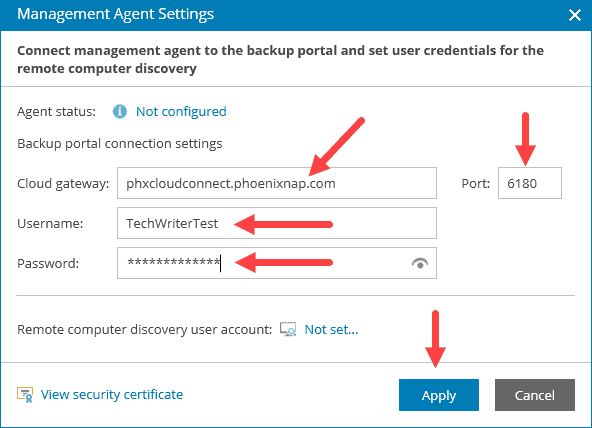Open the Not set... discovery account link
Viewport: 592px width, 428px height.
click(331, 329)
